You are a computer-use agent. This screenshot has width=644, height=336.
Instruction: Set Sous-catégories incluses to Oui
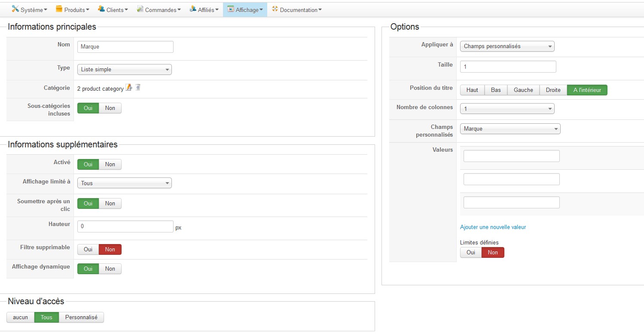pos(88,108)
